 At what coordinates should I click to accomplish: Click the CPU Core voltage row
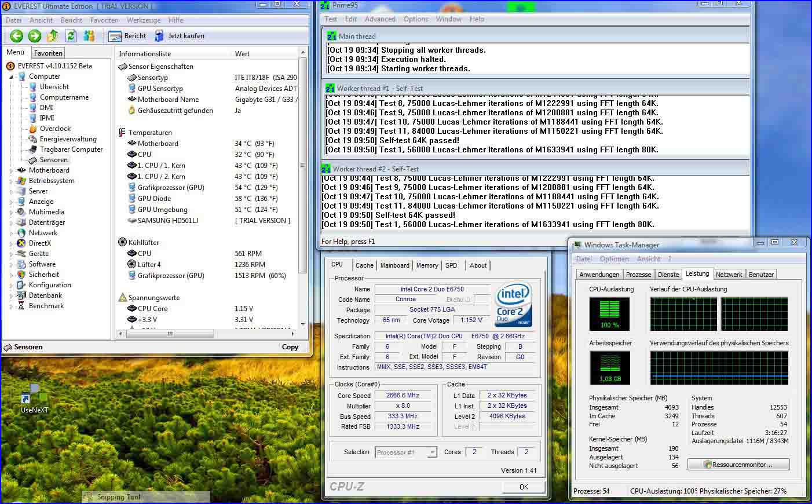point(207,309)
